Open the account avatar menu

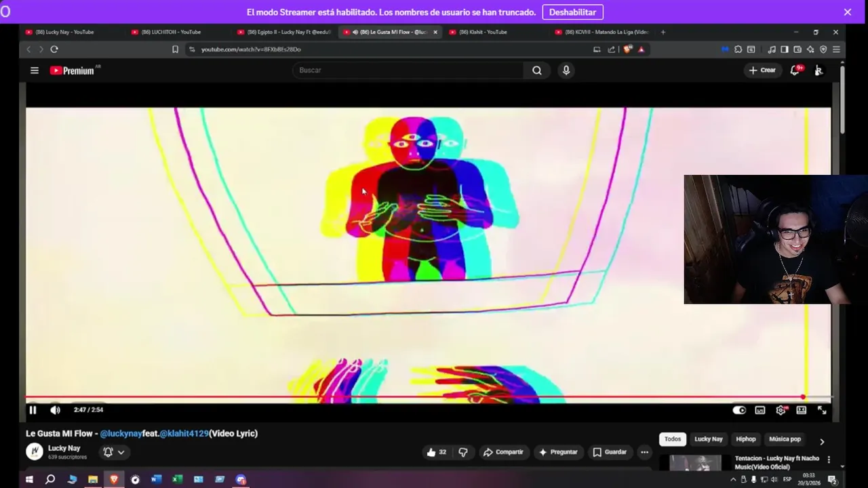pos(818,70)
